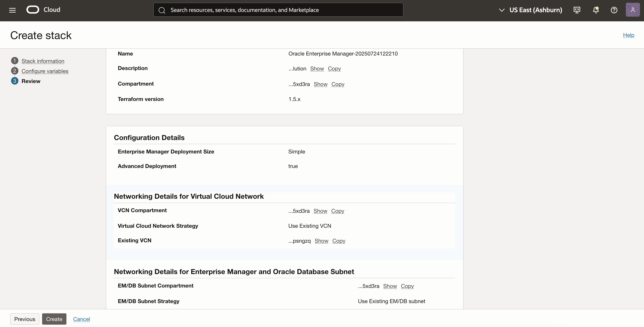Go to Stack information step
This screenshot has height=327, width=644.
[x=43, y=61]
